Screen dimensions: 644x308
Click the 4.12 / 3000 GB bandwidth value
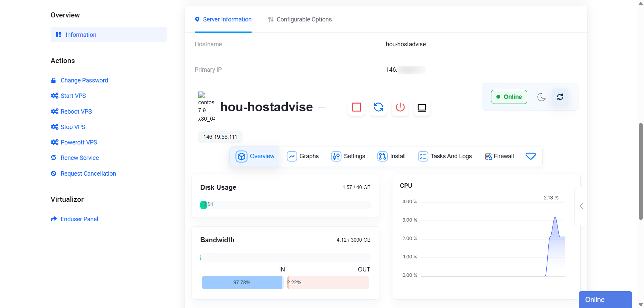[354, 240]
